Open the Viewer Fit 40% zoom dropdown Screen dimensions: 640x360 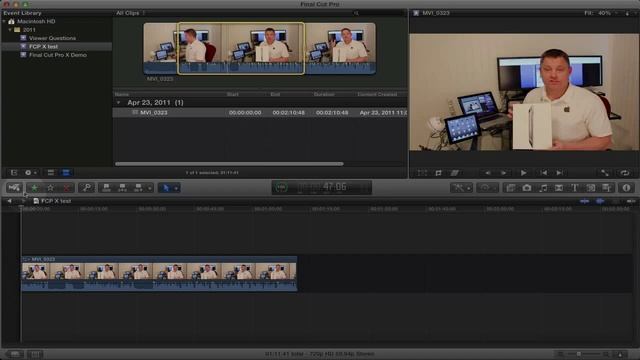[600, 13]
